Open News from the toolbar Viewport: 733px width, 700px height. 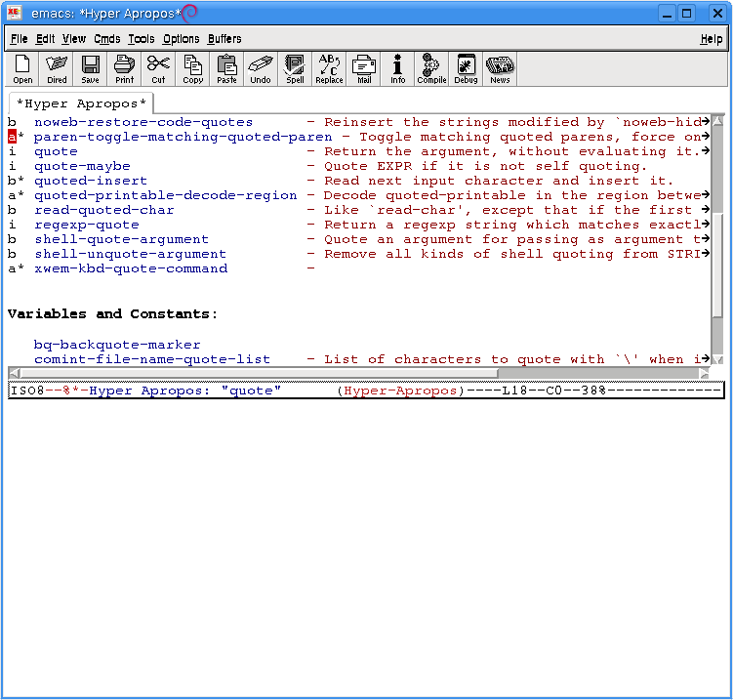click(500, 68)
